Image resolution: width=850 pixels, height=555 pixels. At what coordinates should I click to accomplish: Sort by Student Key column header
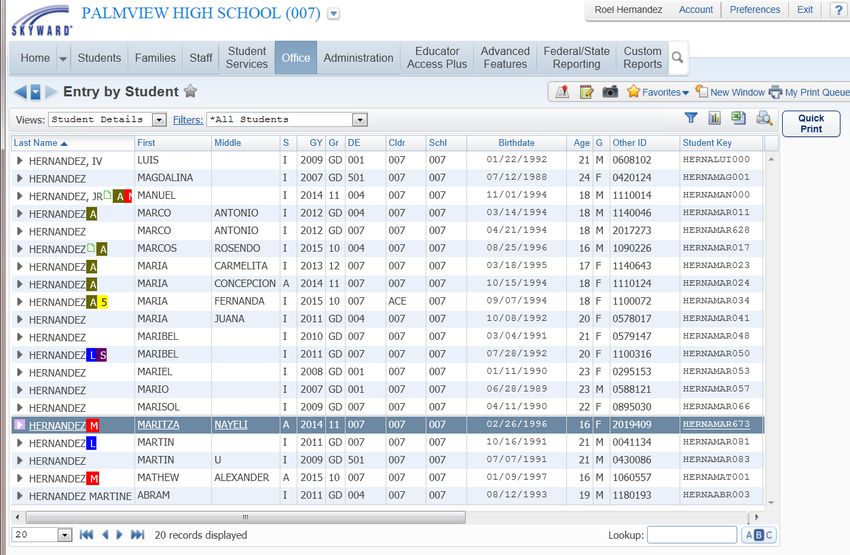click(x=707, y=143)
